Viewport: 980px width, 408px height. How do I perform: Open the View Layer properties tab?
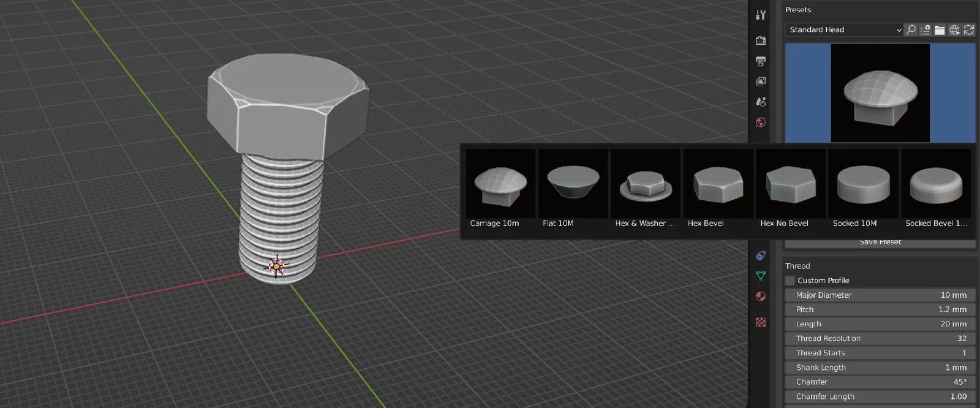tap(761, 81)
